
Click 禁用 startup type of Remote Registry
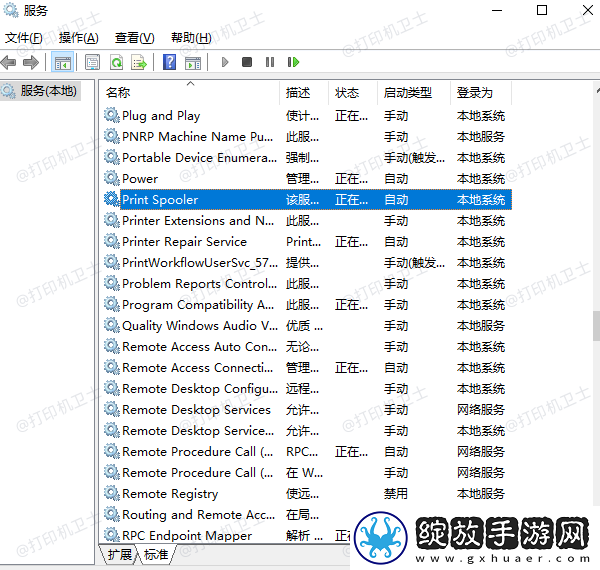(x=396, y=493)
